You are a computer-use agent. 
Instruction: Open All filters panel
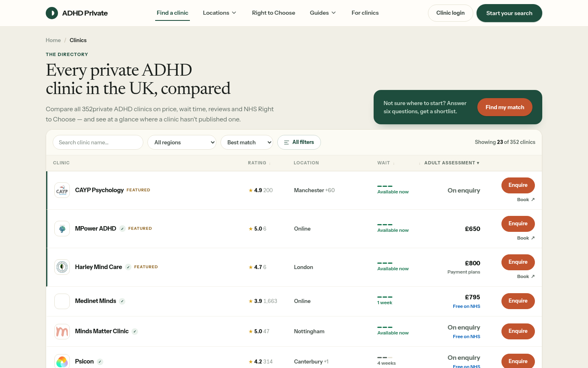coord(299,142)
